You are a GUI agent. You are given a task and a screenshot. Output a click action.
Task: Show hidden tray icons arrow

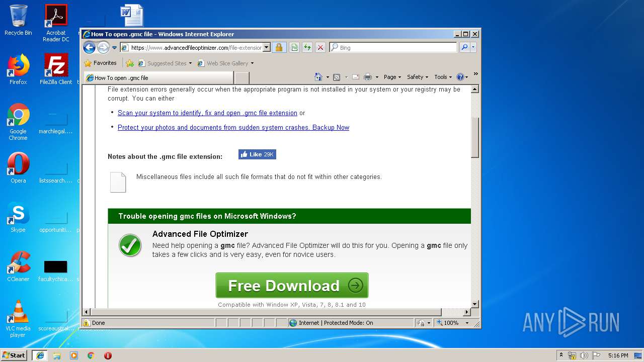[561, 355]
